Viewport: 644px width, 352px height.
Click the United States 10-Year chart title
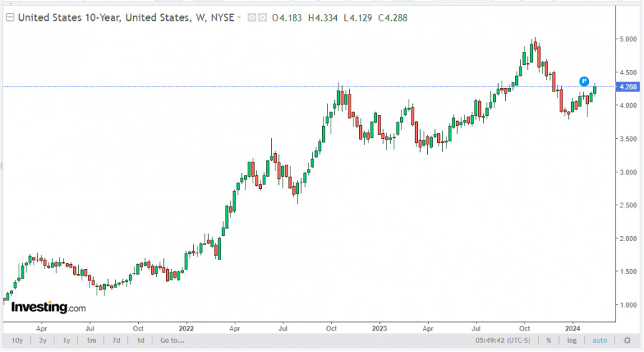coord(126,18)
